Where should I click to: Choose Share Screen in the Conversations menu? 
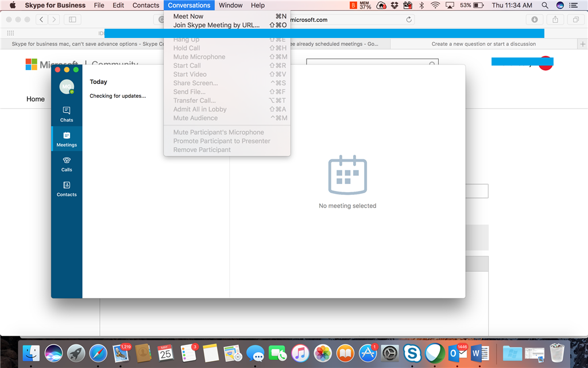[227, 83]
